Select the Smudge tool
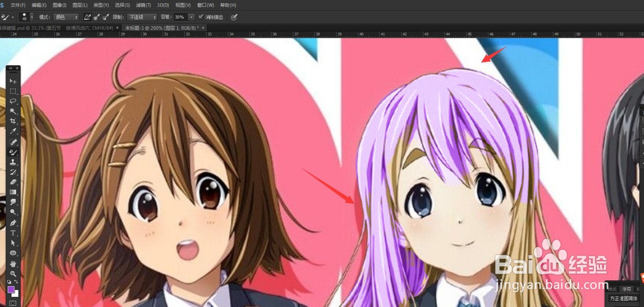Image resolution: width=644 pixels, height=307 pixels. pos(13,202)
